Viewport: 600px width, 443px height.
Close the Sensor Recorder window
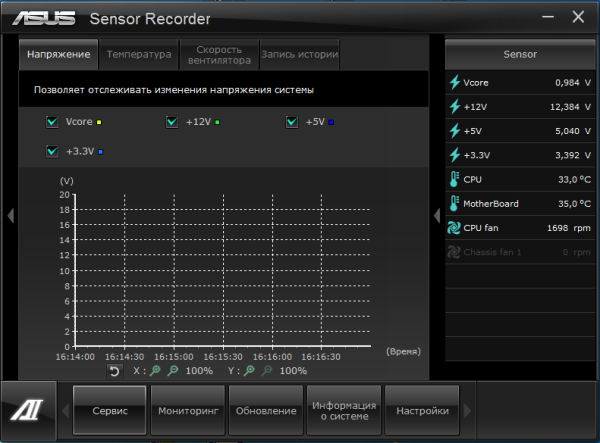[578, 17]
